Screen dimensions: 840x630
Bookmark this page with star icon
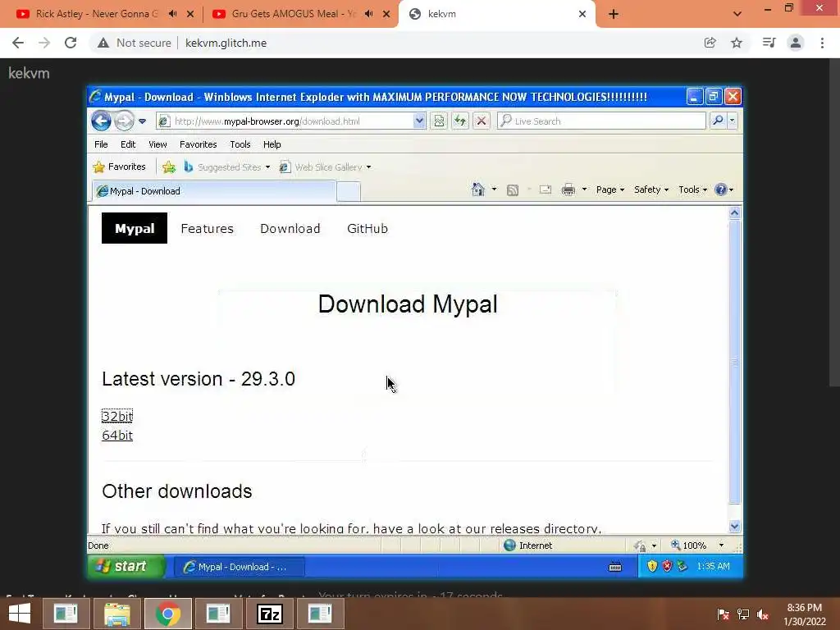coord(737,43)
